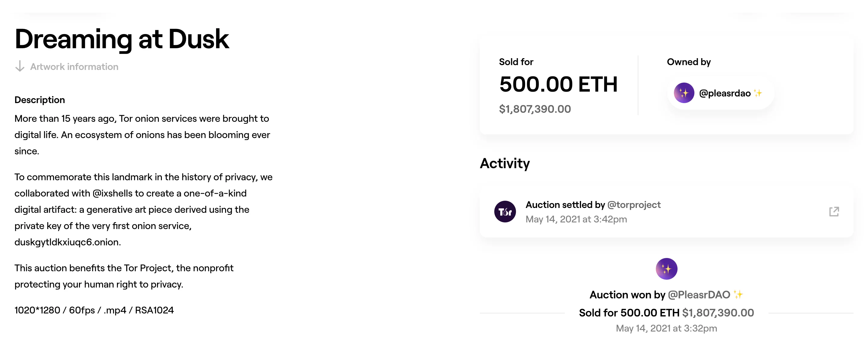Open the @torproject profile link
This screenshot has height=349, width=868.
click(634, 205)
